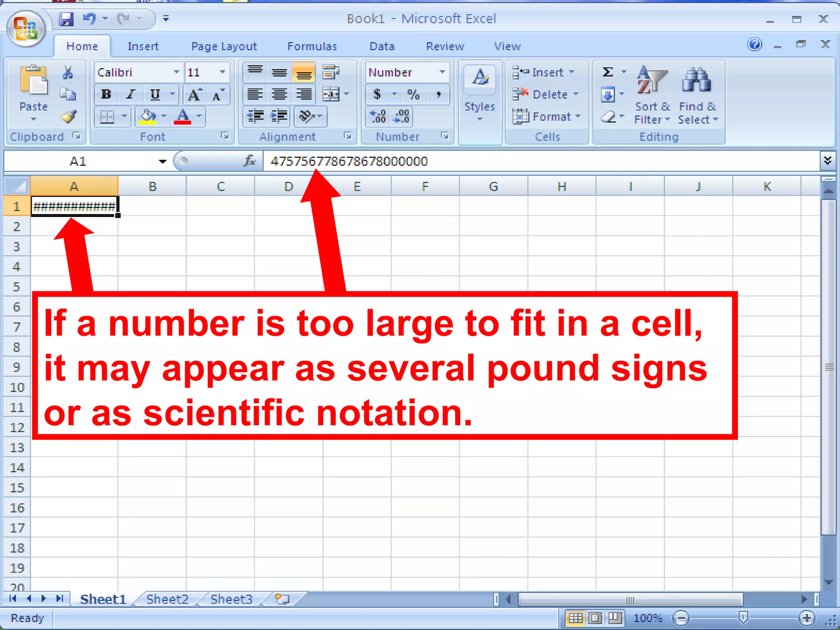
Task: Click the AutoSum sigma icon
Action: click(x=608, y=72)
